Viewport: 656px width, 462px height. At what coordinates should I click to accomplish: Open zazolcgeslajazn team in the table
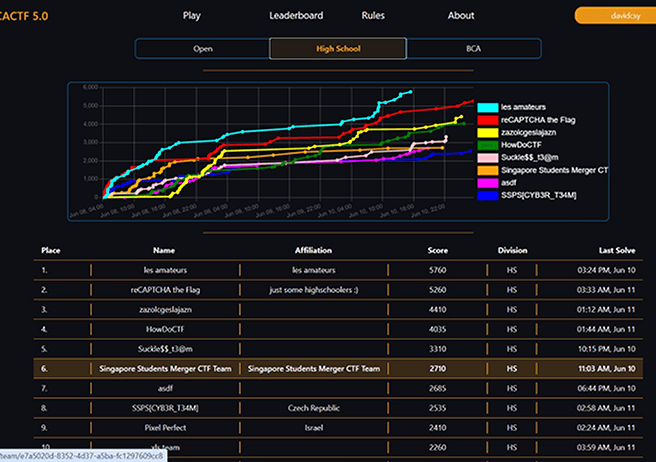pos(165,309)
